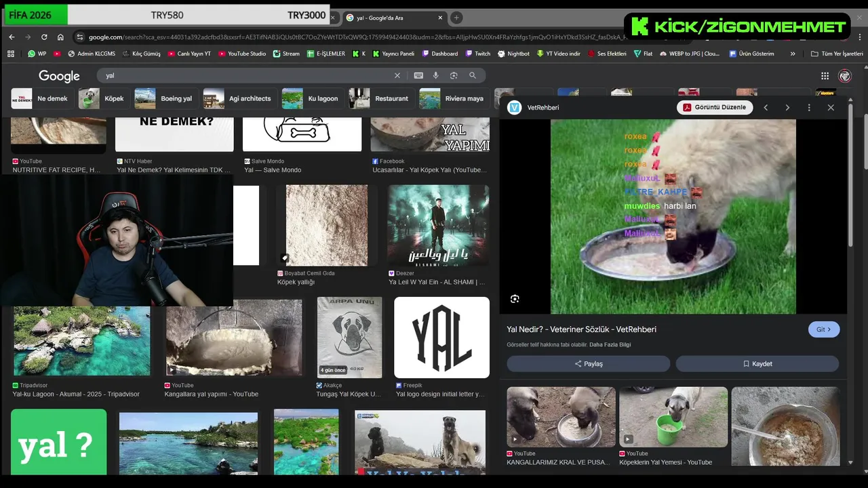Clear the search box text
This screenshot has height=488, width=868.
point(397,76)
